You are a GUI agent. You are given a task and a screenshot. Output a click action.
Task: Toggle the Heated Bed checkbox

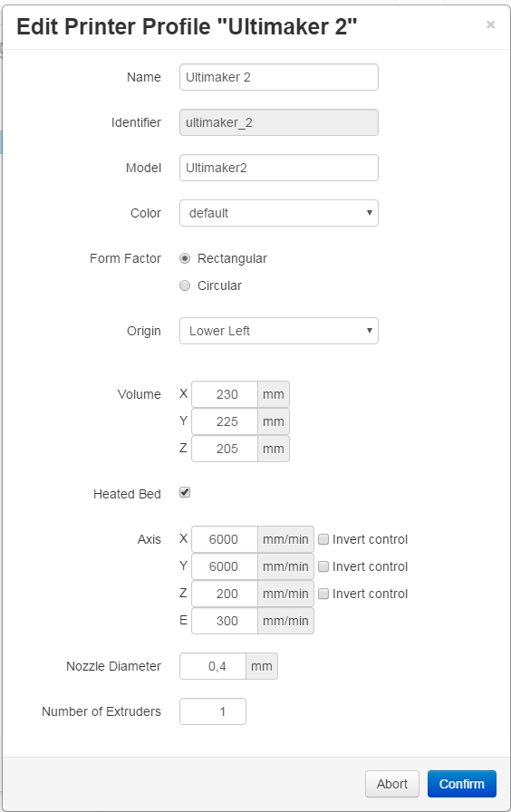(185, 492)
